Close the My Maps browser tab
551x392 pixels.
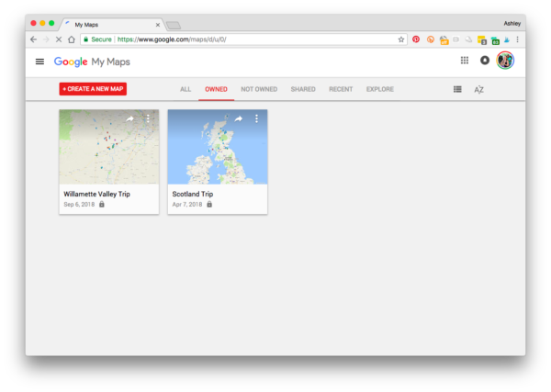pos(158,25)
